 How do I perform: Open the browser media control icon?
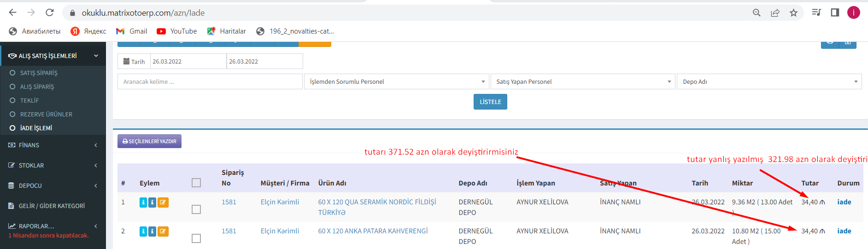(x=816, y=13)
